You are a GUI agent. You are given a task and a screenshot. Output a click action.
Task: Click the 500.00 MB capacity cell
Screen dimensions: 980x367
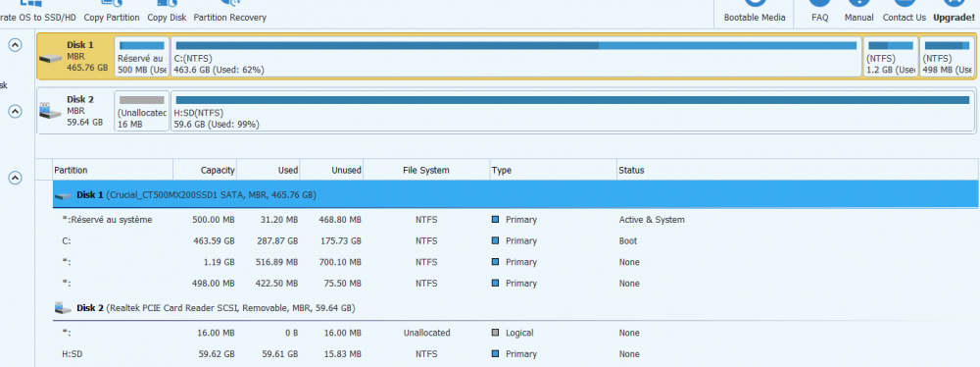[x=214, y=220]
